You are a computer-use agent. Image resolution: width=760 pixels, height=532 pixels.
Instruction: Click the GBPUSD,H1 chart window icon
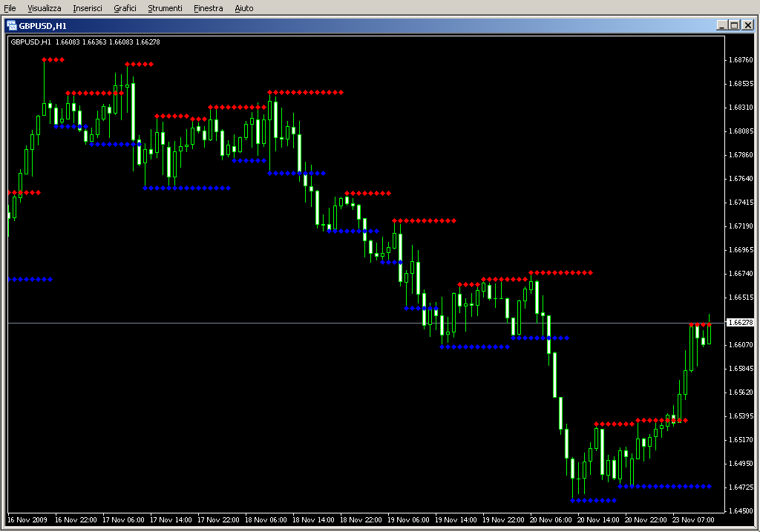(12, 26)
